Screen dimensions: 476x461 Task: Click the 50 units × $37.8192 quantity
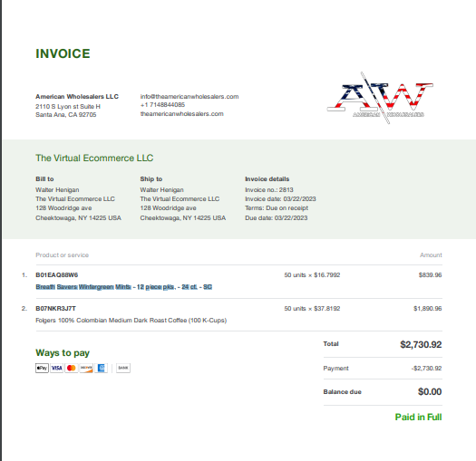(x=312, y=309)
